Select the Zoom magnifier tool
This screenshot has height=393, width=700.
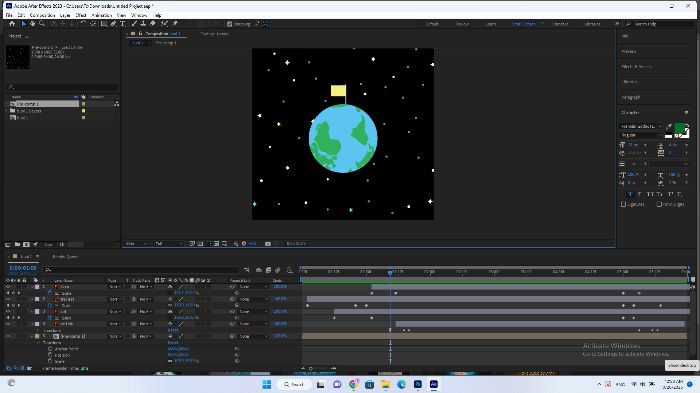pos(42,24)
